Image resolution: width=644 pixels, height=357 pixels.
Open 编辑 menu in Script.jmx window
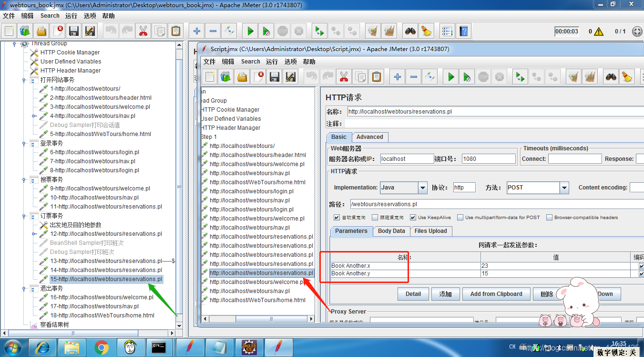pos(228,62)
